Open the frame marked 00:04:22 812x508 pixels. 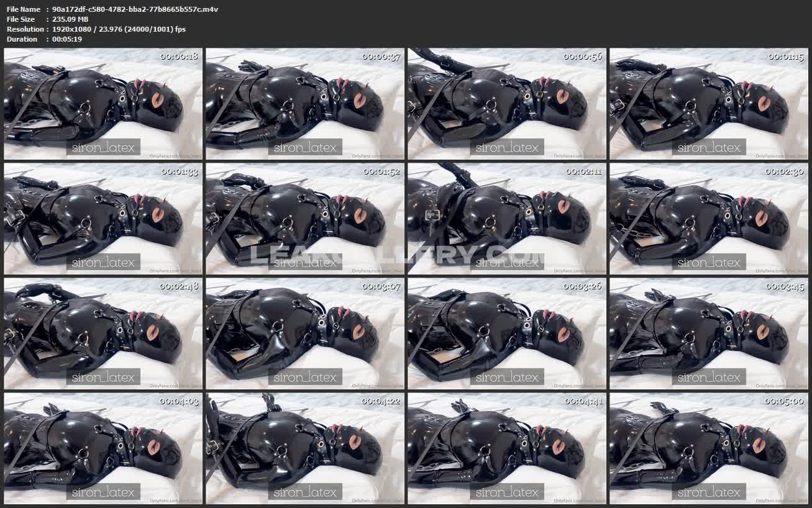pos(305,448)
